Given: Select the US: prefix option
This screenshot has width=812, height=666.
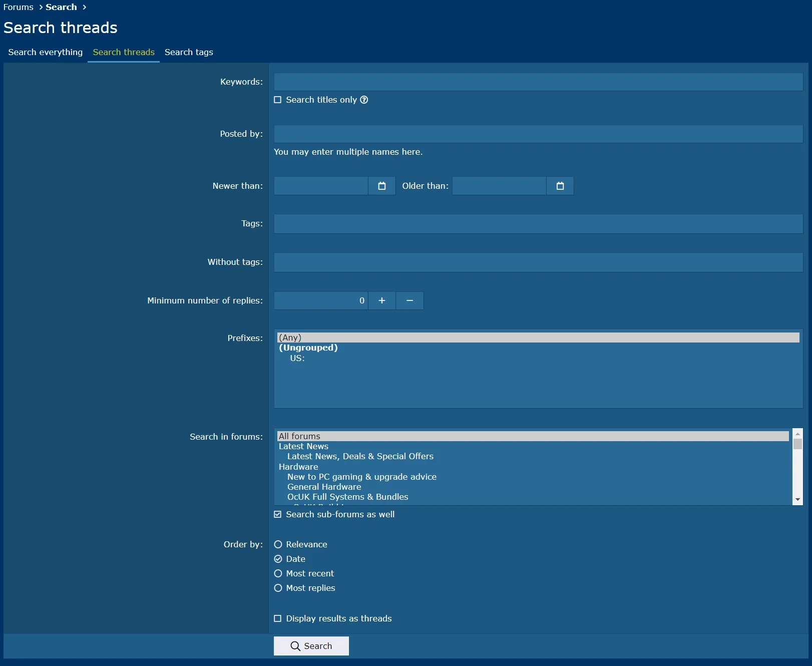Looking at the screenshot, I should click(x=538, y=358).
